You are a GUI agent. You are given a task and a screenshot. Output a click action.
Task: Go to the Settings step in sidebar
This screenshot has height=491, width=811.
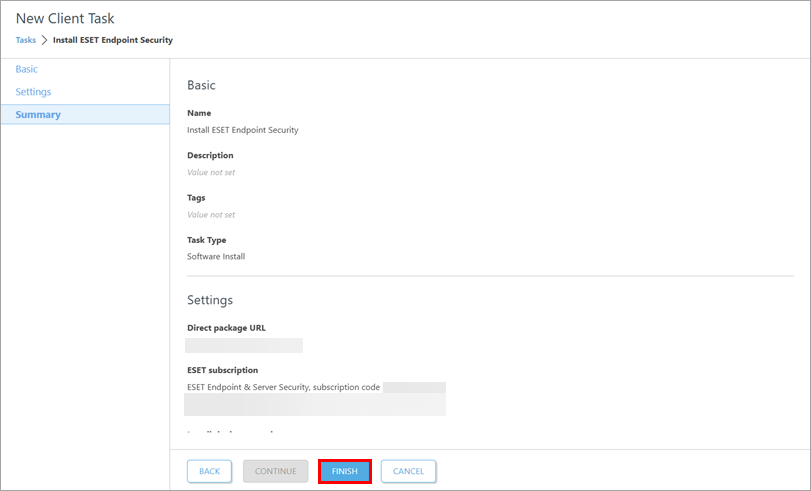tap(33, 92)
